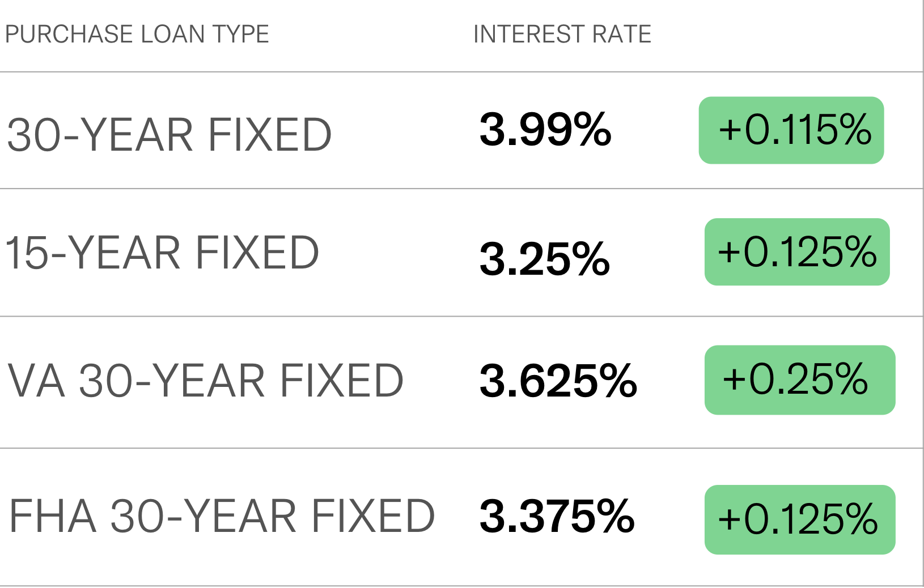Screen dimensions: 924x588
Task: Click the 3.375% interest rate value
Action: point(557,515)
